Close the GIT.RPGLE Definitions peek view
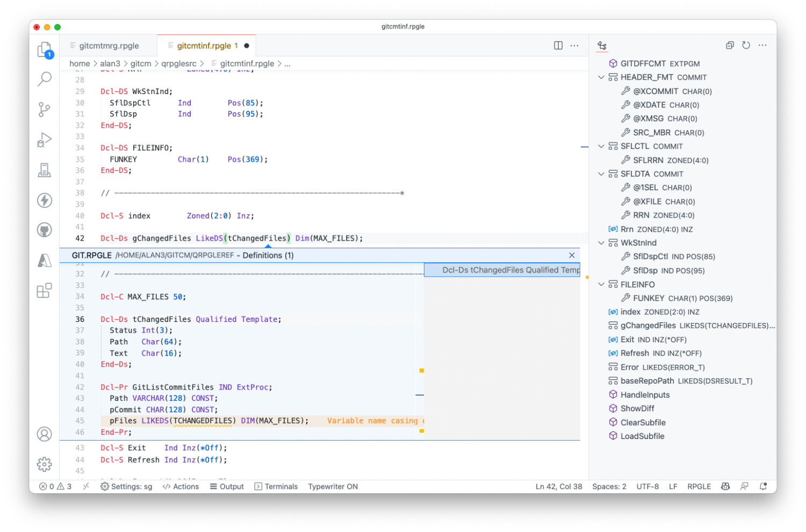This screenshot has height=532, width=806. [572, 255]
